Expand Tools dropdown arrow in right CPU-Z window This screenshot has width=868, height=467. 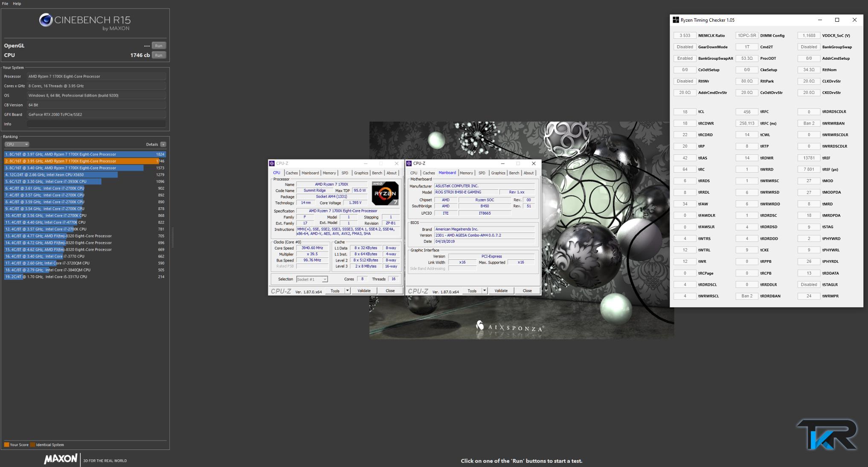(x=485, y=291)
